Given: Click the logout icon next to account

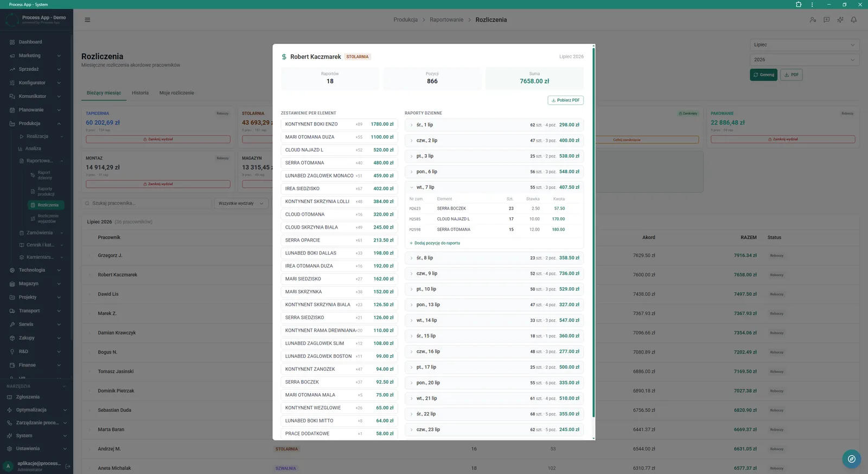Looking at the screenshot, I should coord(68,466).
